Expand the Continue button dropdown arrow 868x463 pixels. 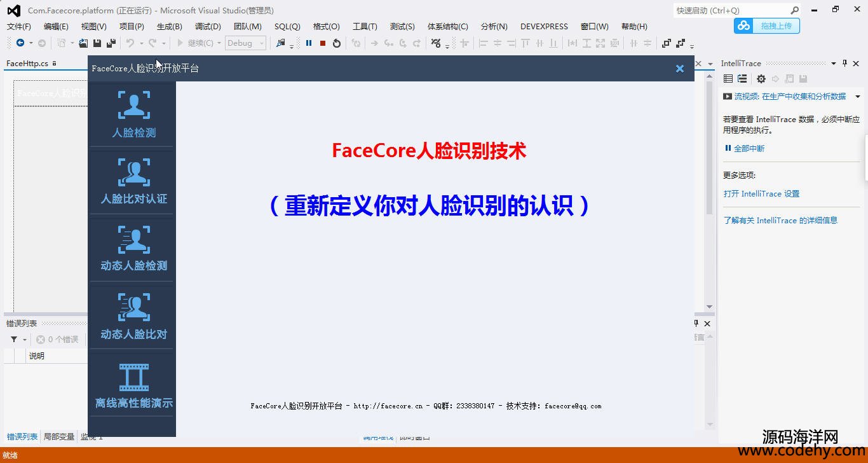[x=219, y=43]
